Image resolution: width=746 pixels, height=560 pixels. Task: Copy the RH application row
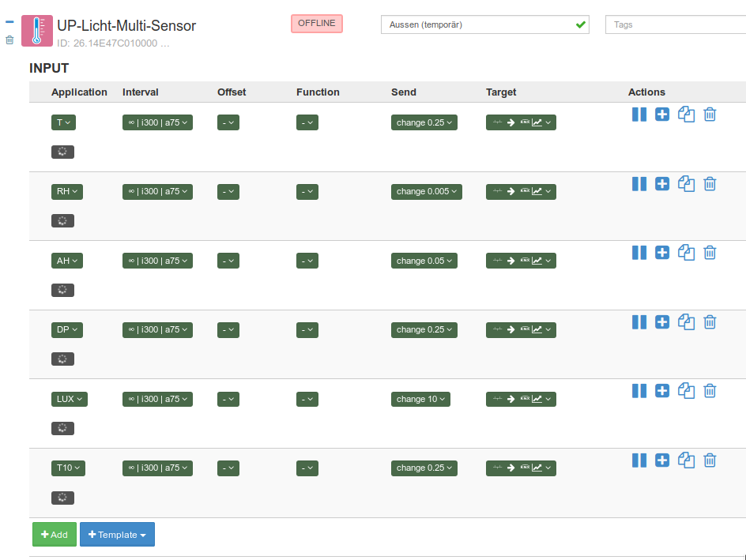(686, 183)
